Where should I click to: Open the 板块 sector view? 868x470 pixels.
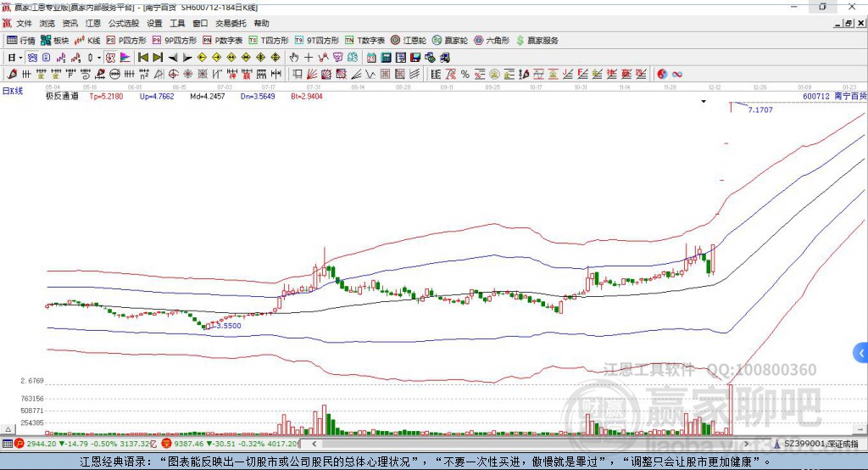(x=54, y=41)
